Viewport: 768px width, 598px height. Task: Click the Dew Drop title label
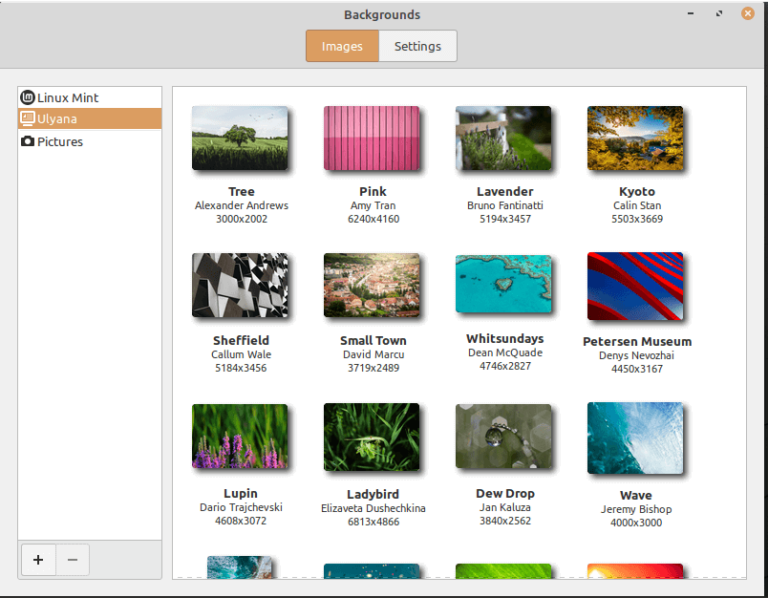tap(505, 494)
